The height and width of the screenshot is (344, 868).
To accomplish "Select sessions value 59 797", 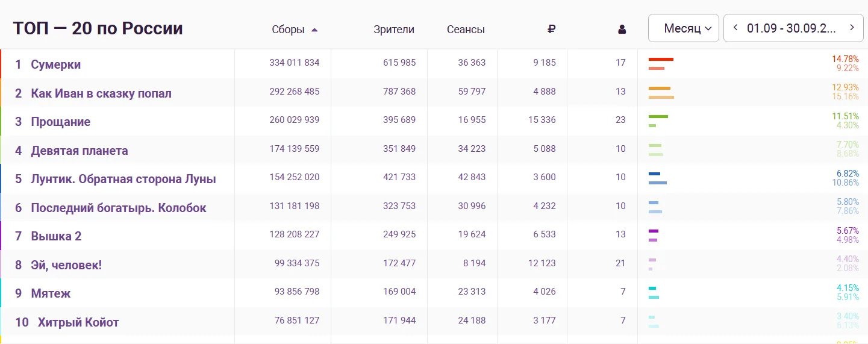I will tap(472, 92).
